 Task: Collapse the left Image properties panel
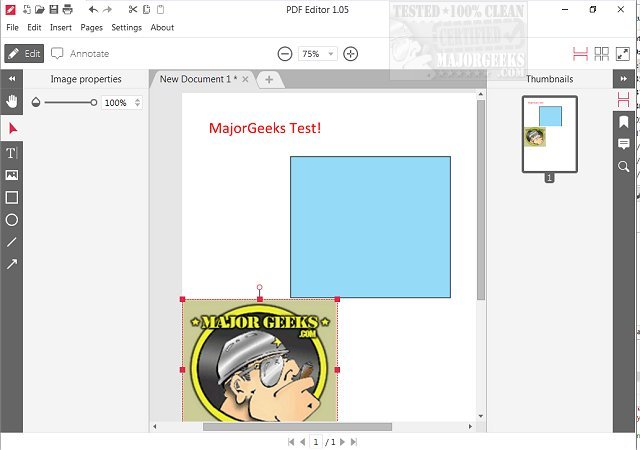click(12, 79)
